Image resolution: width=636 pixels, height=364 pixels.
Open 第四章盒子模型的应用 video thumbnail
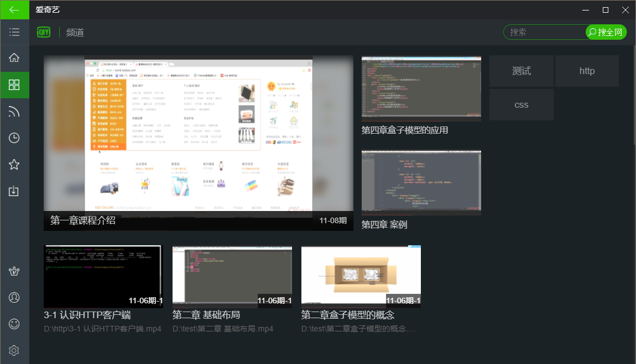click(421, 89)
